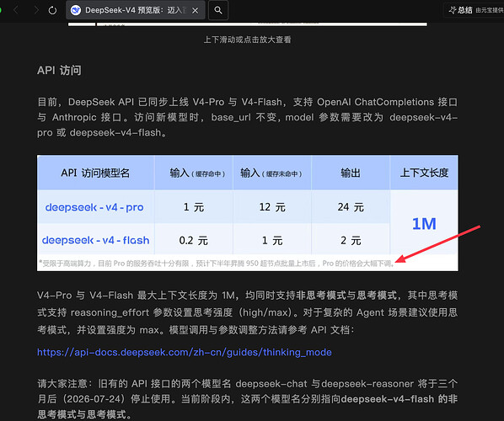The image size is (504, 421).
Task: Click the 由元宝提供 label beside 总结
Action: [x=489, y=10]
